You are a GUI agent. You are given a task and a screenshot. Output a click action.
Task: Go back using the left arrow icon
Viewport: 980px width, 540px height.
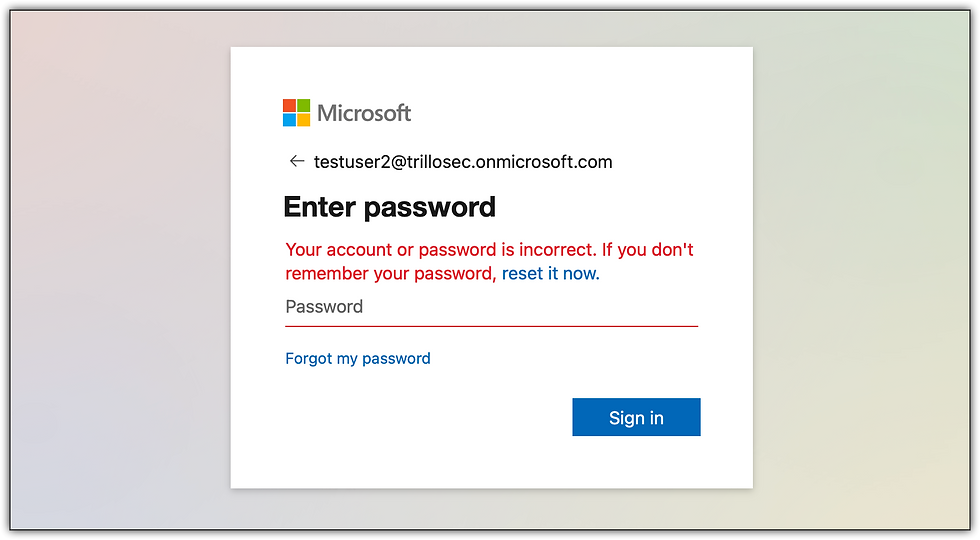pos(296,161)
